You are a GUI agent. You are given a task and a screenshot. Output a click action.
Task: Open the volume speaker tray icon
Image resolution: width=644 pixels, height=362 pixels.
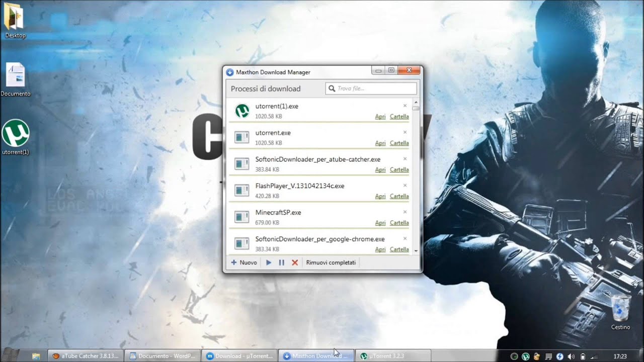pos(571,356)
